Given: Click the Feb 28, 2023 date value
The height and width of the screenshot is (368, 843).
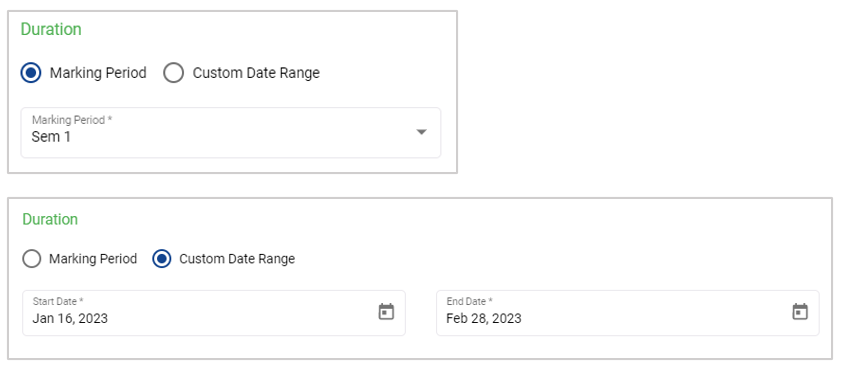Looking at the screenshot, I should click(484, 319).
